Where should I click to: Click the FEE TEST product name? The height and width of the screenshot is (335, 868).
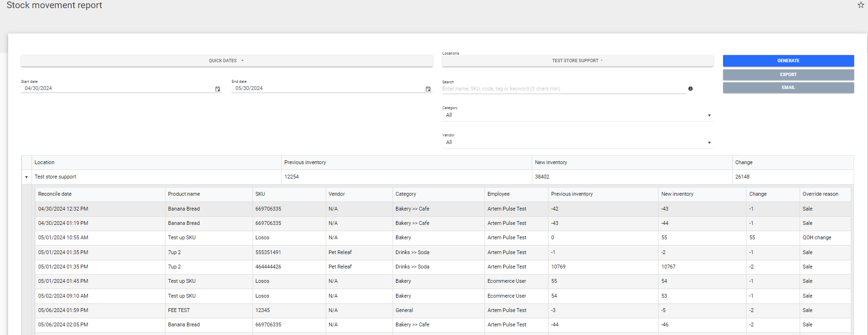[x=179, y=311]
